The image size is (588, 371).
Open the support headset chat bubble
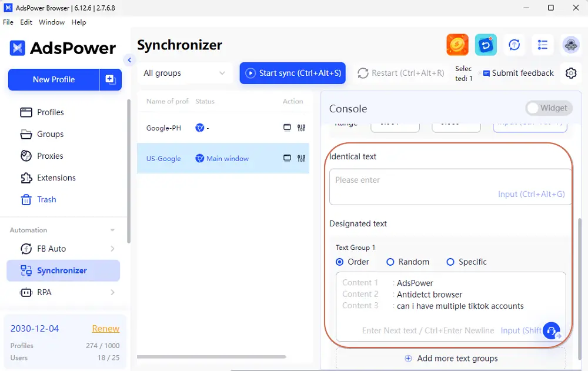(552, 330)
